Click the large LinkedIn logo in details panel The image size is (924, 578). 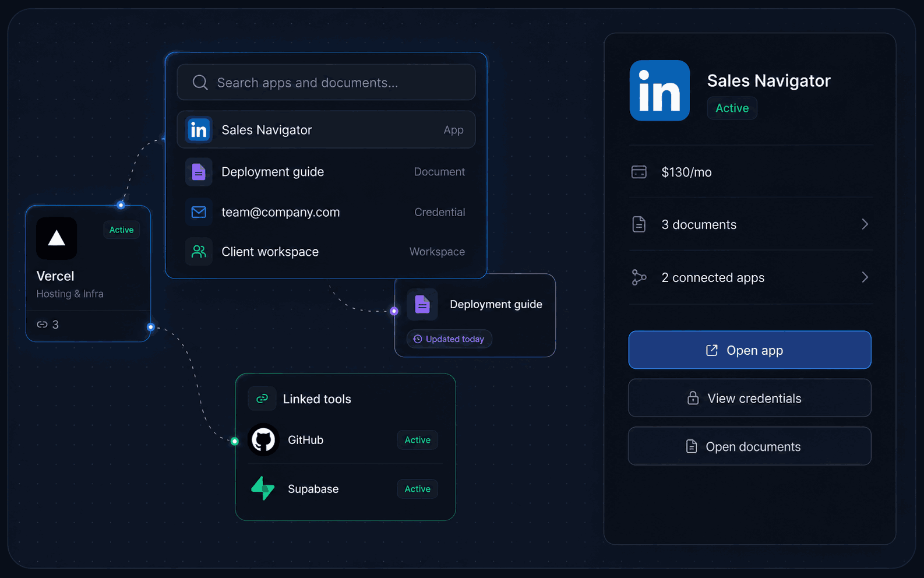[660, 90]
